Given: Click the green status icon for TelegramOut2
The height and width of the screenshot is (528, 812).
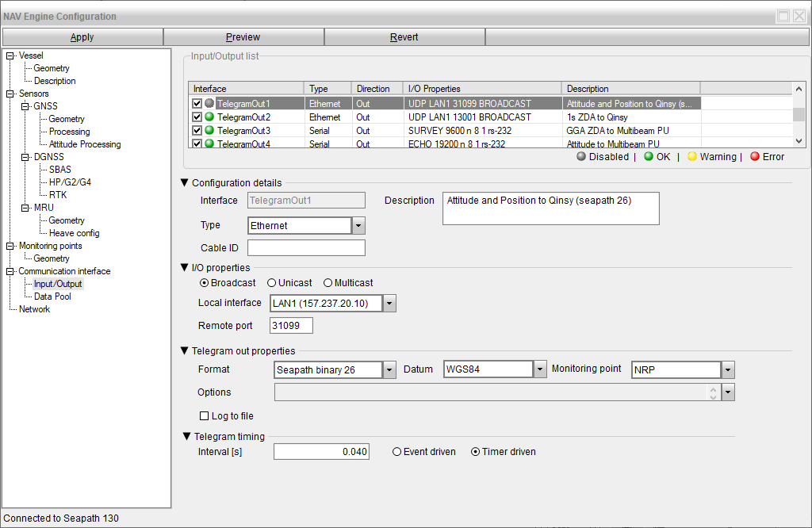Looking at the screenshot, I should [x=209, y=117].
